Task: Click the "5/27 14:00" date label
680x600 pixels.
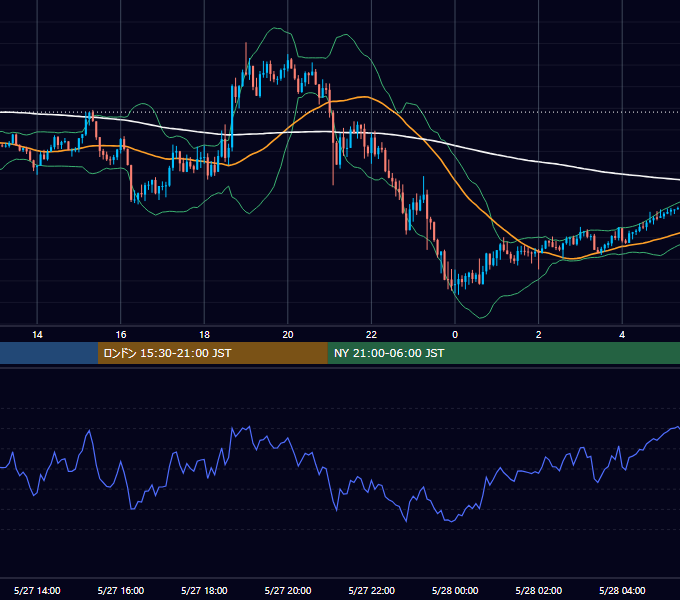Action: coord(37,590)
